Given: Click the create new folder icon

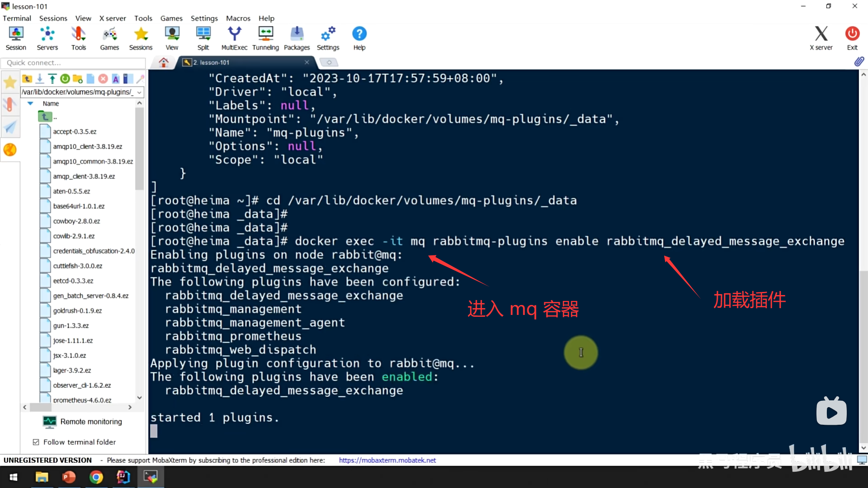Looking at the screenshot, I should 78,79.
